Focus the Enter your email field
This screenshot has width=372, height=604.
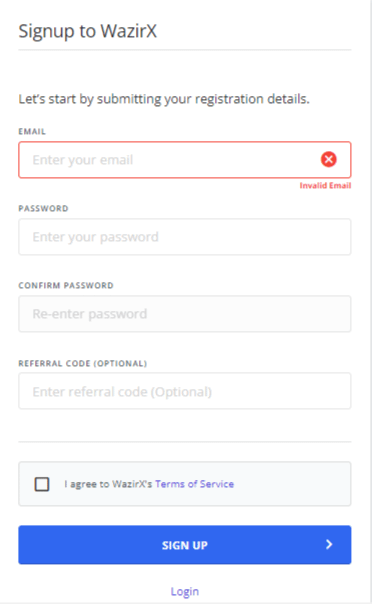point(184,160)
